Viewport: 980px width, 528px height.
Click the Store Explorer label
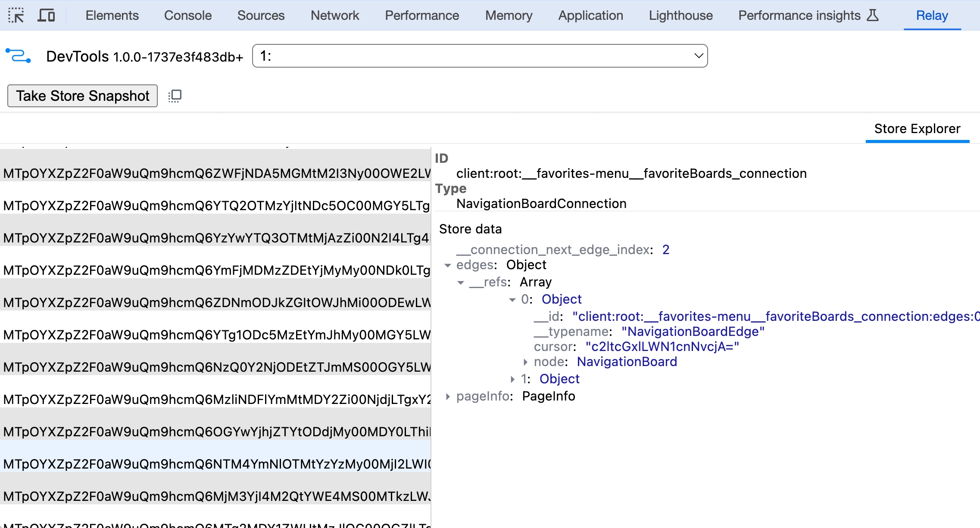[x=917, y=129]
